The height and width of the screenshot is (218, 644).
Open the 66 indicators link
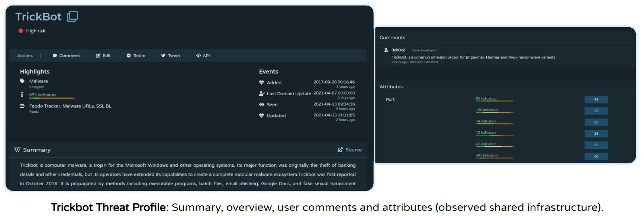tap(486, 99)
